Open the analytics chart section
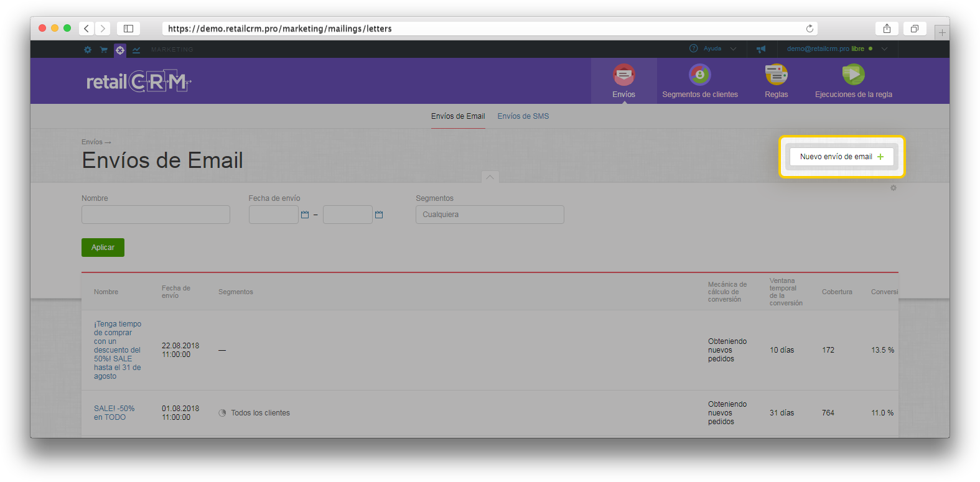The image size is (980, 482). coord(136,50)
